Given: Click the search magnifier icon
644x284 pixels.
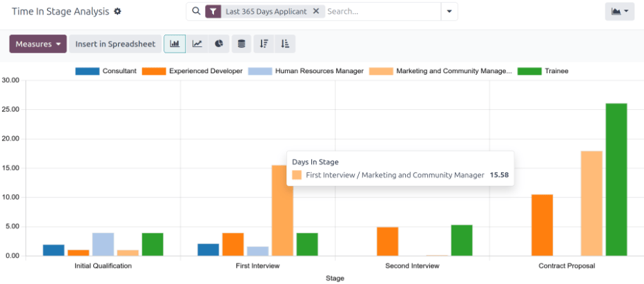Looking at the screenshot, I should click(x=196, y=12).
